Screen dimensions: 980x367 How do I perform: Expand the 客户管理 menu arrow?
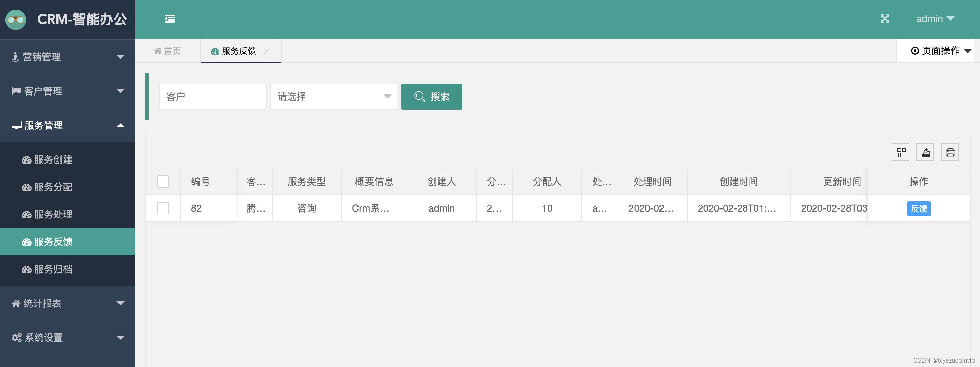121,91
